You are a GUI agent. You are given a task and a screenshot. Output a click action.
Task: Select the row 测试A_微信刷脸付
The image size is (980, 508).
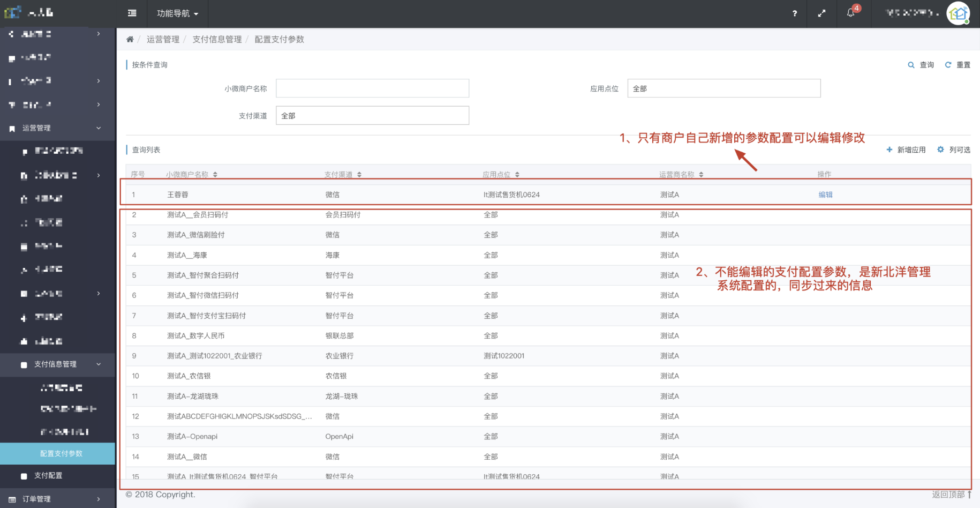548,235
